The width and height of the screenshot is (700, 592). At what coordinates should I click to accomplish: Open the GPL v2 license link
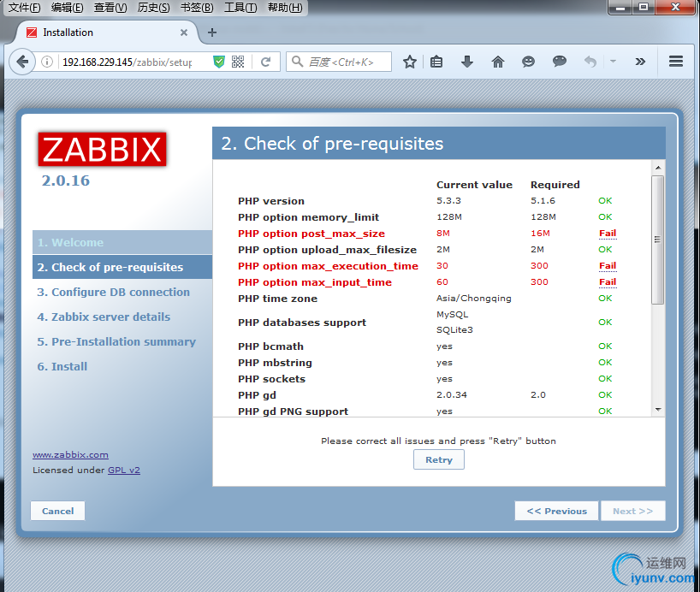coord(124,471)
